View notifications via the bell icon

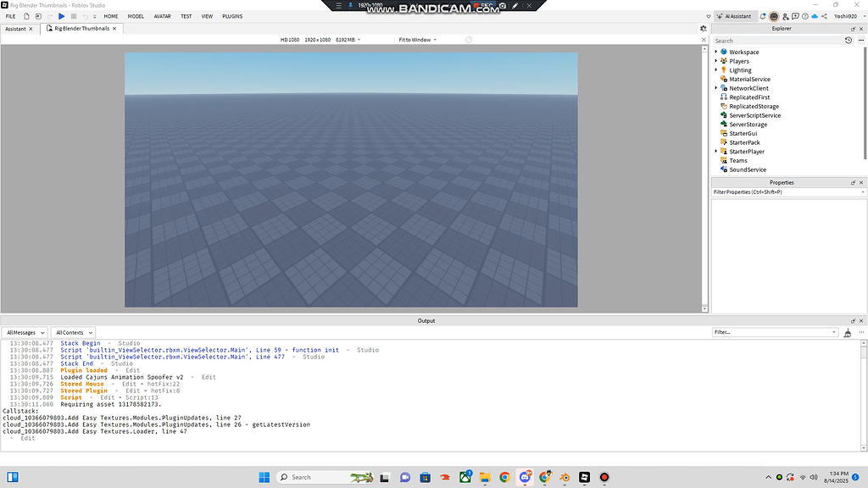coord(762,16)
